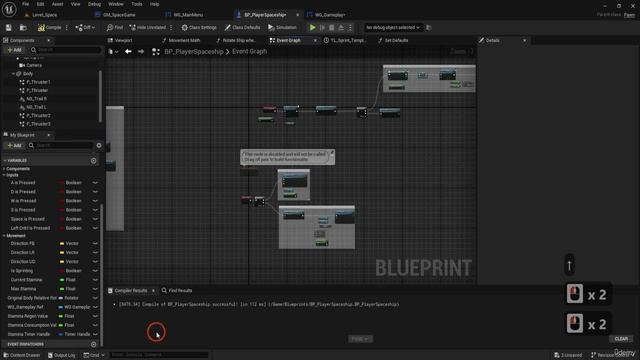The height and width of the screenshot is (360, 640).
Task: Open My Blueprint settings gear
Action: click(x=99, y=145)
